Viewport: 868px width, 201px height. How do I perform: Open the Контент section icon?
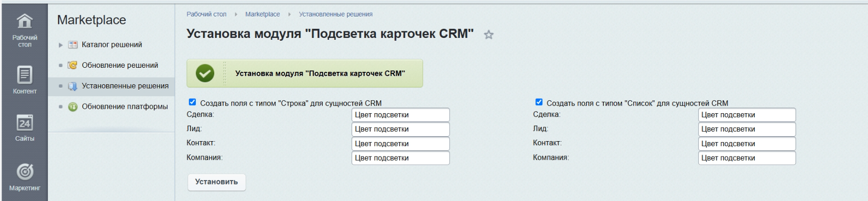click(24, 75)
